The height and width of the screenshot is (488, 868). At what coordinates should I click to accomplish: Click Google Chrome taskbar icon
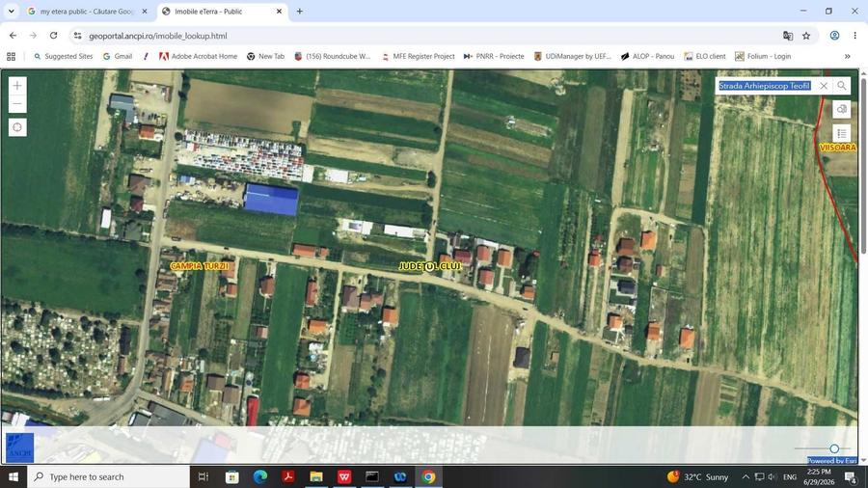[428, 476]
